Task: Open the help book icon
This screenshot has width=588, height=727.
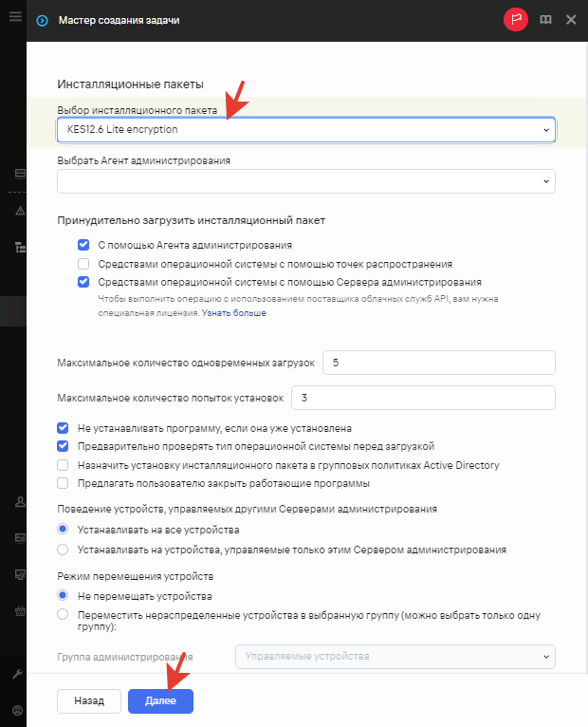Action: coord(546,20)
